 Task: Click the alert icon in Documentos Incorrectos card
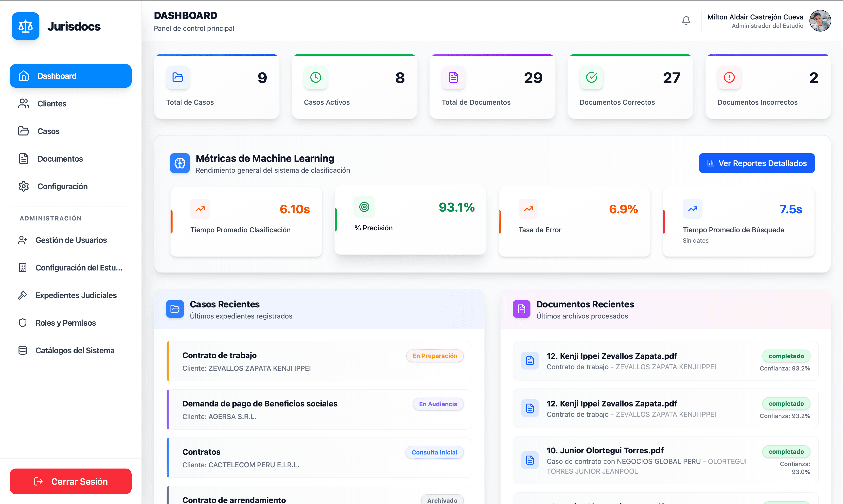729,77
